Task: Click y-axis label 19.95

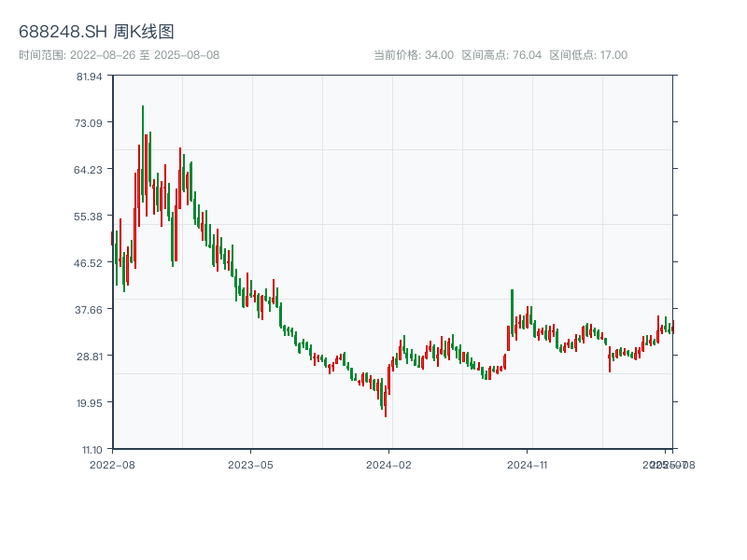Action: pos(90,403)
